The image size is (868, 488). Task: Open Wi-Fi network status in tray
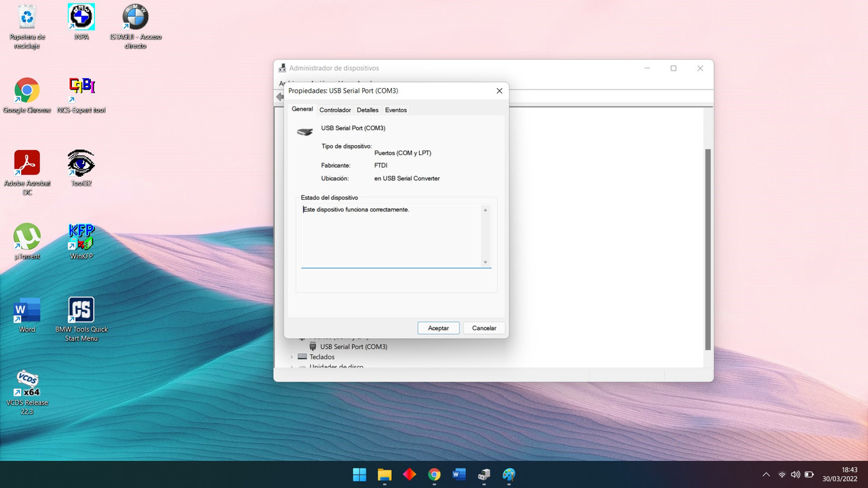[782, 474]
